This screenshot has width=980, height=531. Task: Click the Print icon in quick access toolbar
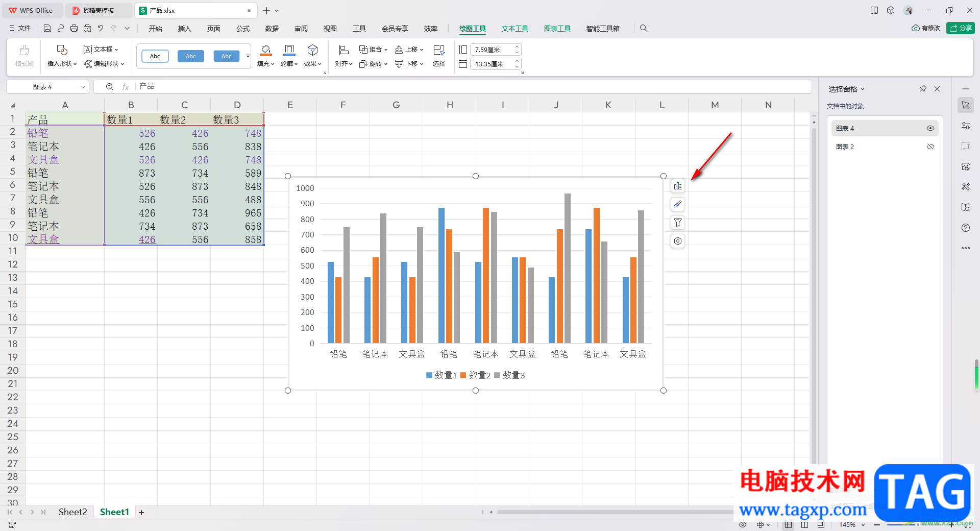(74, 28)
